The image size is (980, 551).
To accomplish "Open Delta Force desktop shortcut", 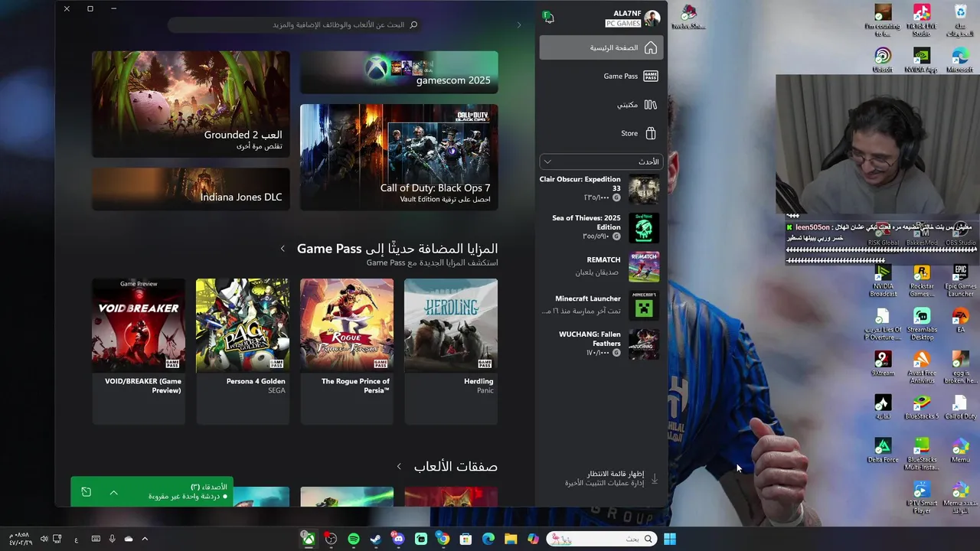I will click(x=883, y=451).
